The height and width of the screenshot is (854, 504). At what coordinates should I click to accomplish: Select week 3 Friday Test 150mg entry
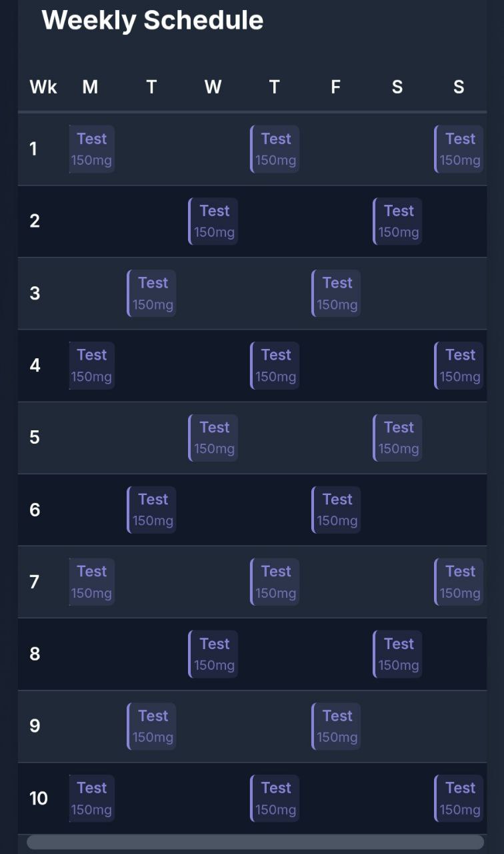click(337, 293)
